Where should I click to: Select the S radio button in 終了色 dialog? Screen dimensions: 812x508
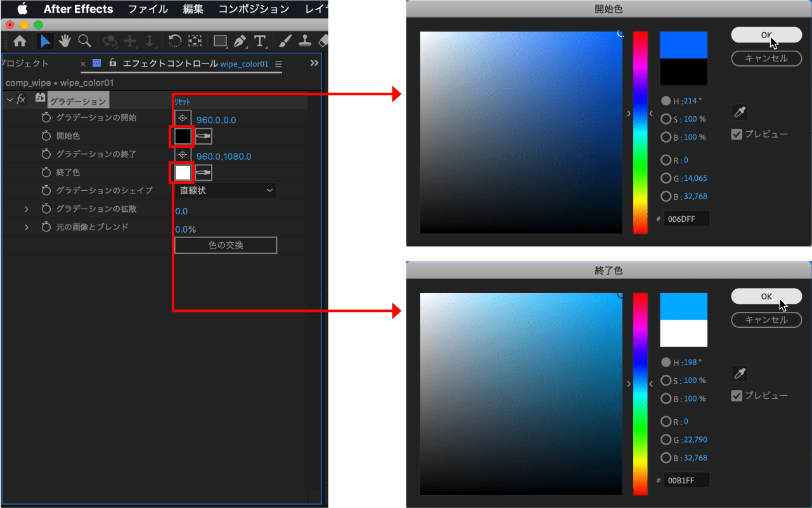click(666, 381)
